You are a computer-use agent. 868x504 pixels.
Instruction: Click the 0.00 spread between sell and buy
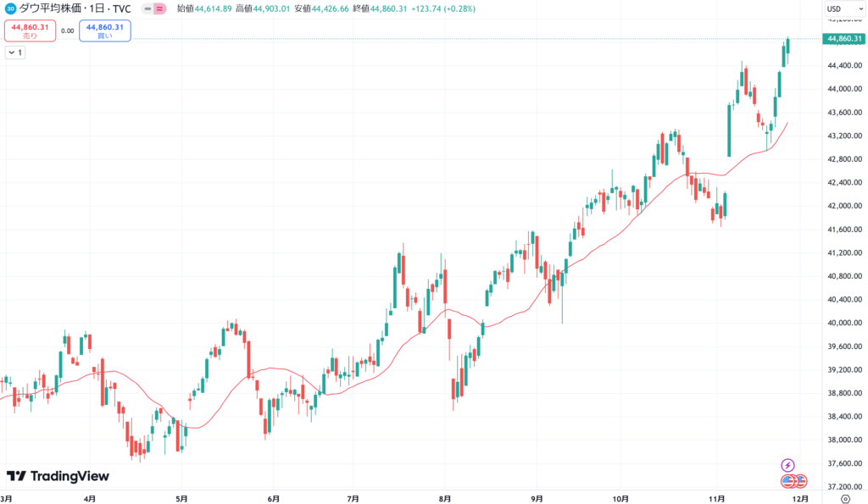pos(68,31)
